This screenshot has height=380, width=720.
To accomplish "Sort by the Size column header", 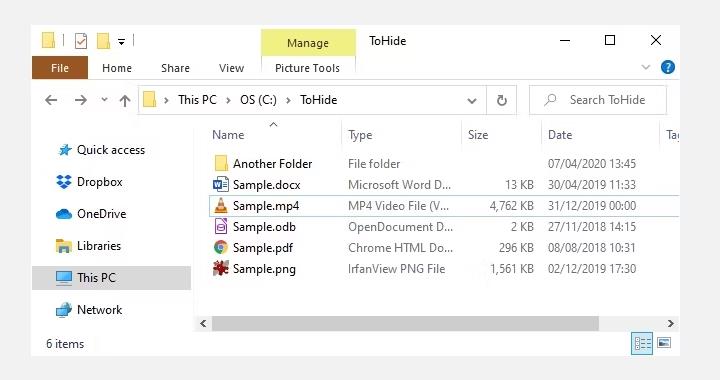I will click(478, 135).
